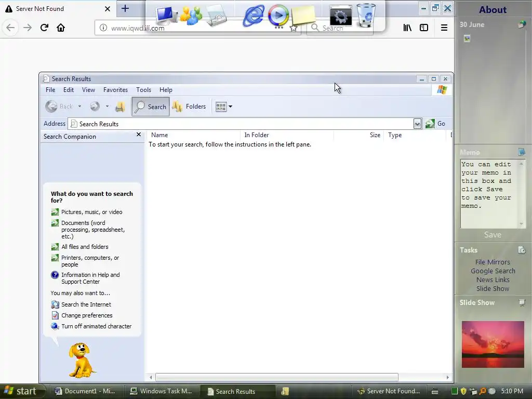Click Search the Internet option
This screenshot has height=399, width=532.
coord(86,304)
